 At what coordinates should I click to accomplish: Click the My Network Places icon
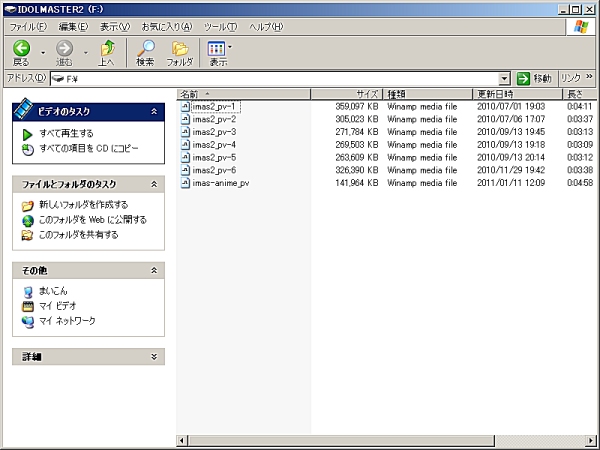point(28,322)
